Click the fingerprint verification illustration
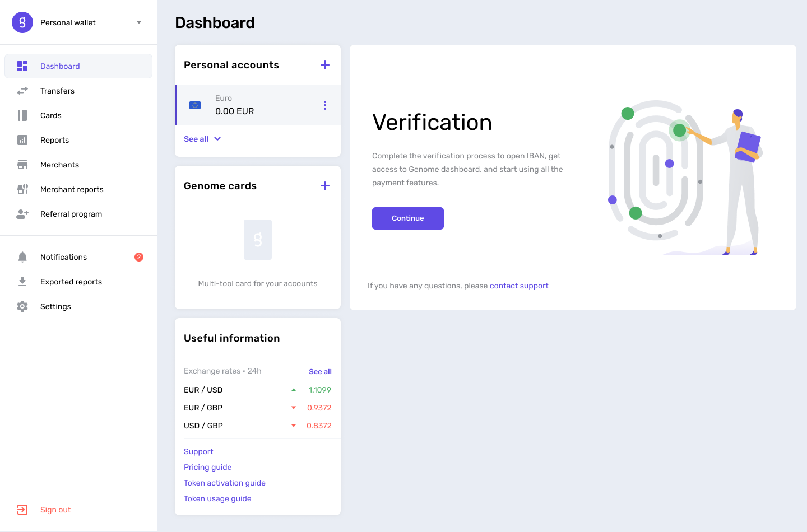The height and width of the screenshot is (532, 807). coord(685,178)
